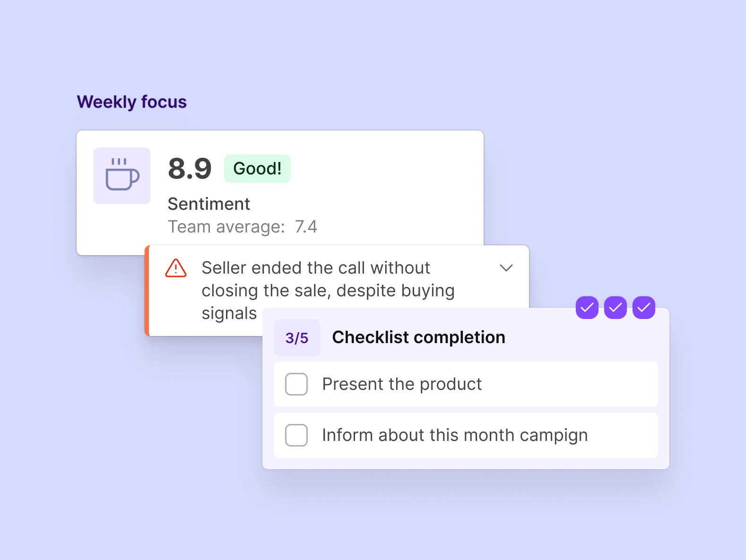
Task: Check the Present the product checkbox
Action: [x=296, y=384]
